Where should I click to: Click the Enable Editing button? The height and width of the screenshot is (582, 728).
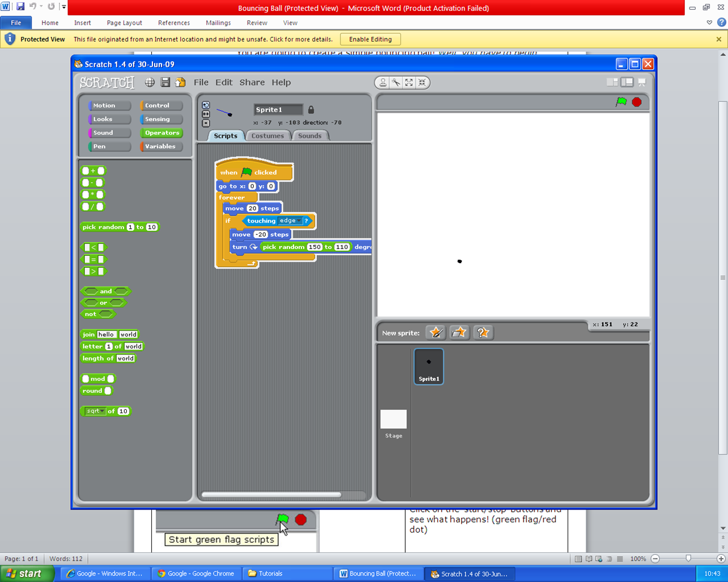(x=371, y=40)
